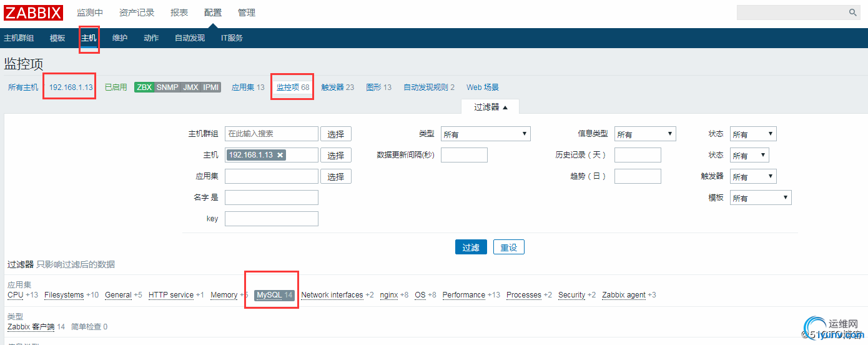This screenshot has width=868, height=345.
Task: Open 监控项 68 link
Action: pos(293,87)
